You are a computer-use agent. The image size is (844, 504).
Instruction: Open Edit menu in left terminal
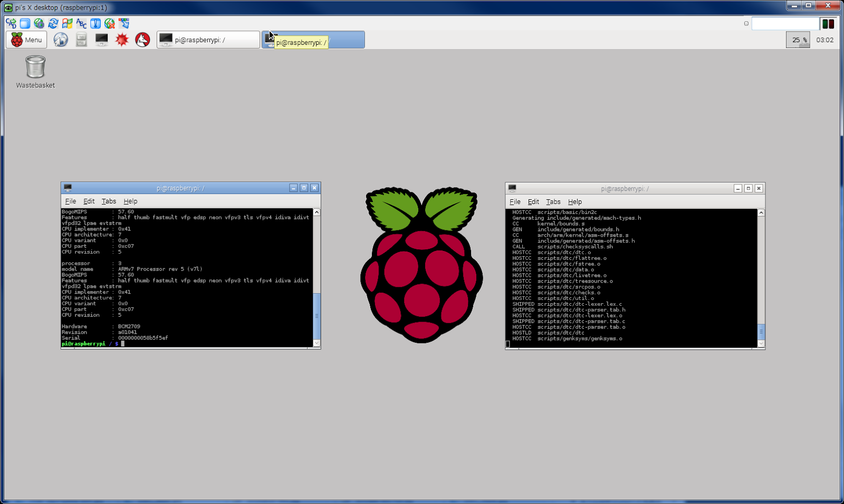coord(89,201)
